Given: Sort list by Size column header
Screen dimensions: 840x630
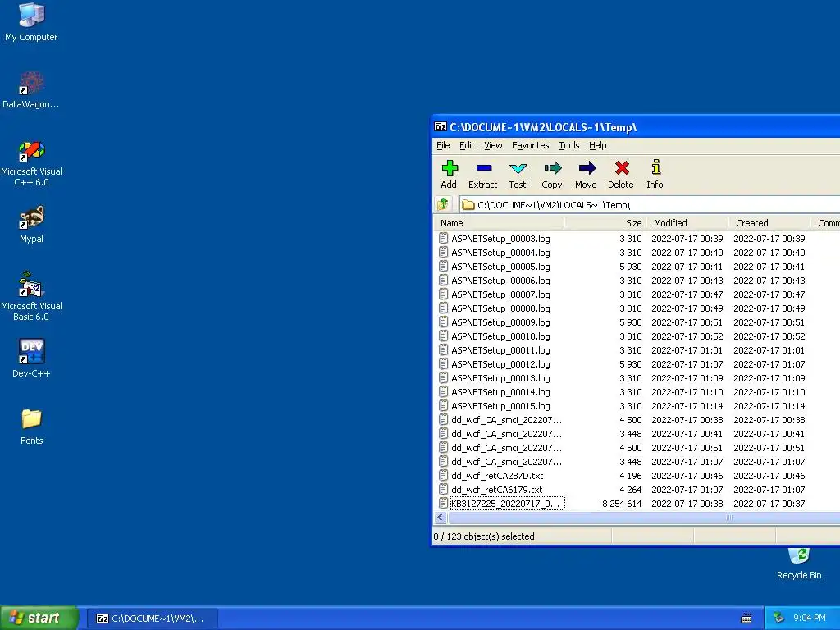Looking at the screenshot, I should tap(605, 223).
